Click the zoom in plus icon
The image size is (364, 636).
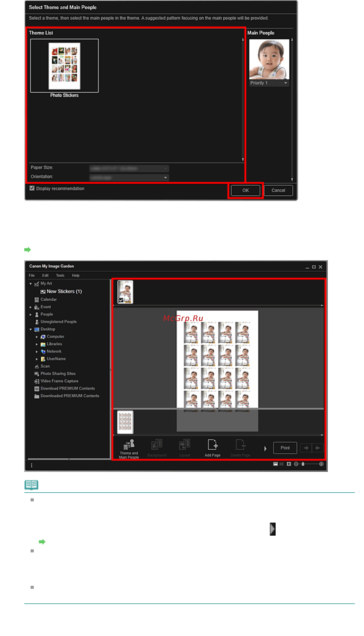[x=322, y=464]
